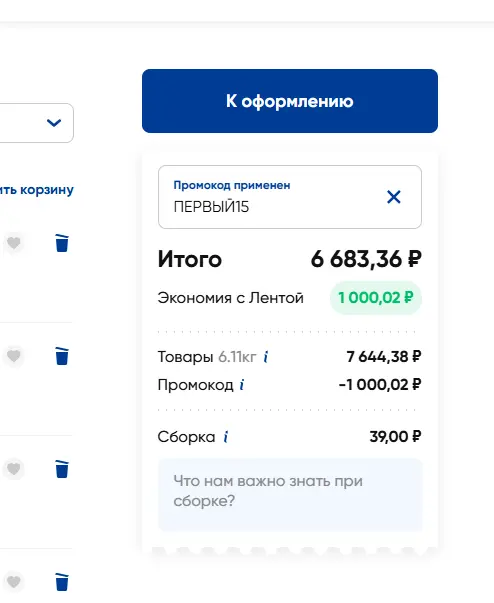Image resolution: width=494 pixels, height=603 pixels.
Task: Show info about Товары weight
Action: 266,357
